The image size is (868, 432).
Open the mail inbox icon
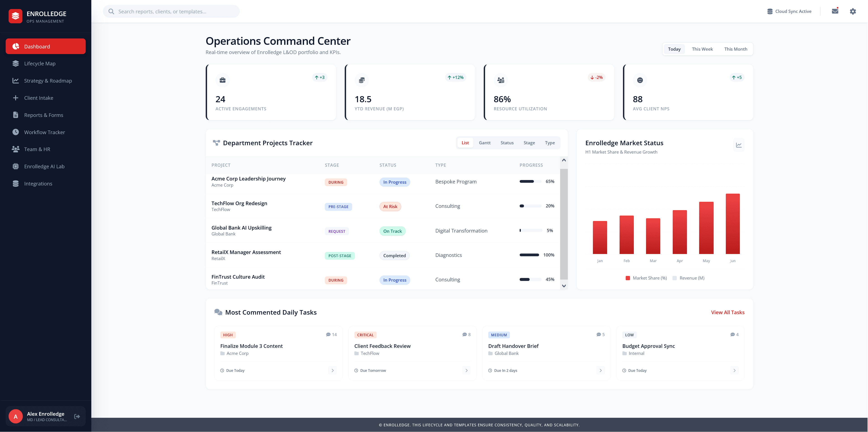835,11
